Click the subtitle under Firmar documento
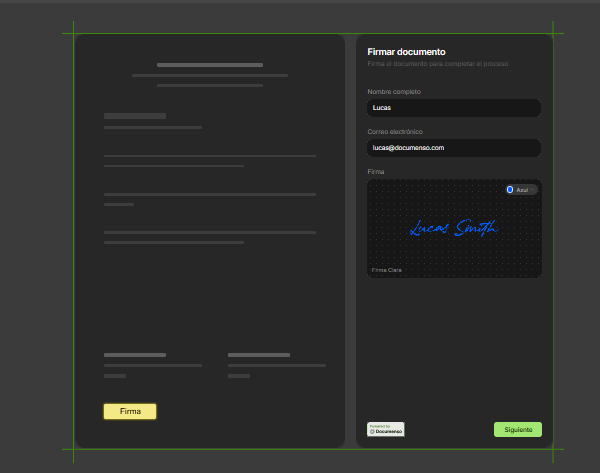This screenshot has height=473, width=600. [438, 63]
